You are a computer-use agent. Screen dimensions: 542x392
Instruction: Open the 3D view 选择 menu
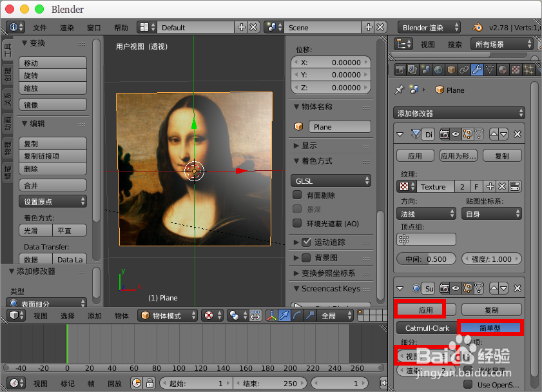pos(68,316)
